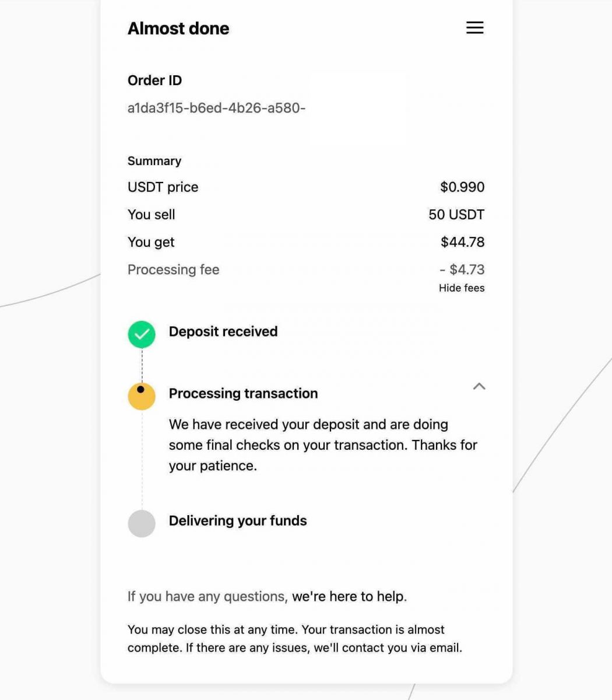
Task: Click the upward chevron next to Processing transaction
Action: point(479,387)
